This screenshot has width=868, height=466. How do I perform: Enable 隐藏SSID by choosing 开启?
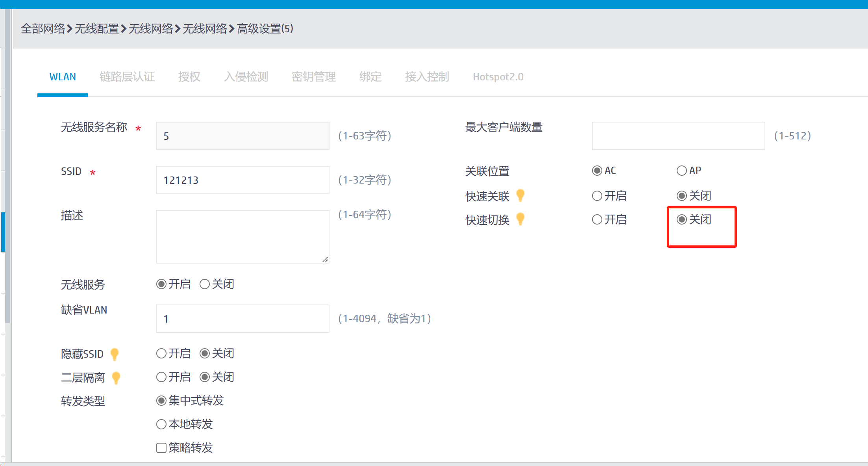(161, 353)
